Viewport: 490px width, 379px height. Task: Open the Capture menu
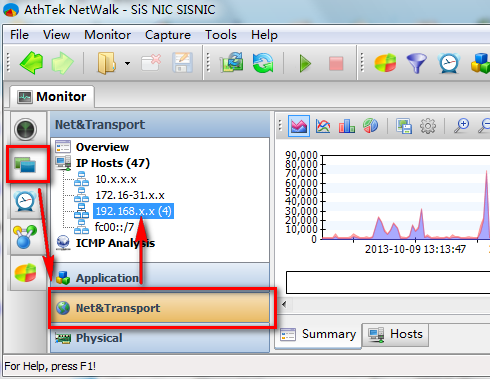pos(168,35)
